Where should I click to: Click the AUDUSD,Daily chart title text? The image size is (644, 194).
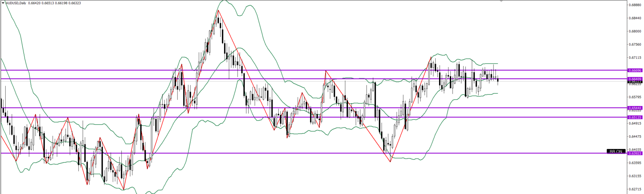click(16, 3)
